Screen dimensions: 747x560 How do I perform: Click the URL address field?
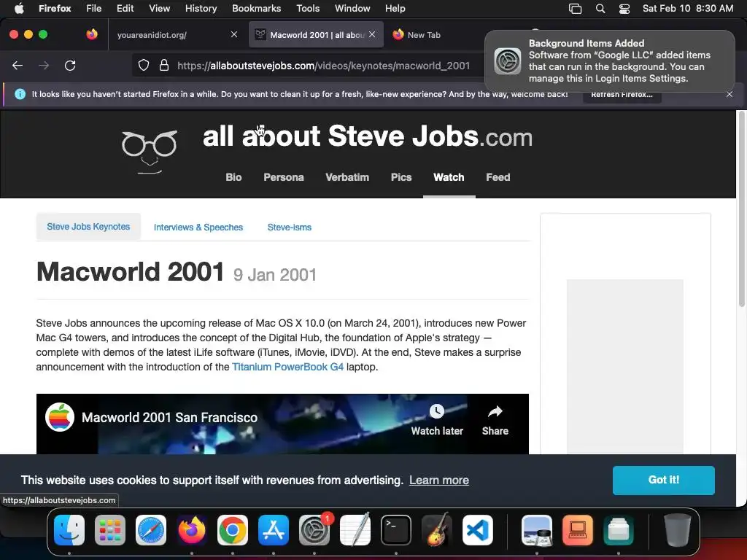pyautogui.click(x=323, y=66)
